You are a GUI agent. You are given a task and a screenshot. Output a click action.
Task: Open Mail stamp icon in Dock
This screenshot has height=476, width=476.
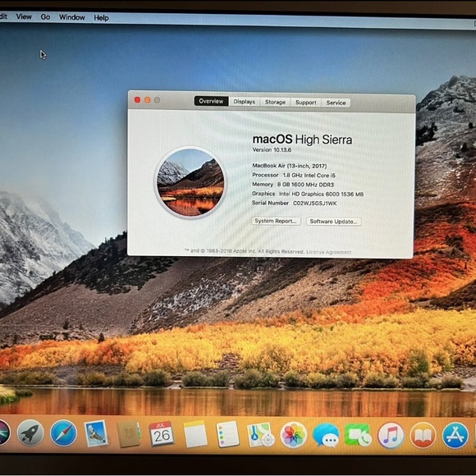point(96,433)
